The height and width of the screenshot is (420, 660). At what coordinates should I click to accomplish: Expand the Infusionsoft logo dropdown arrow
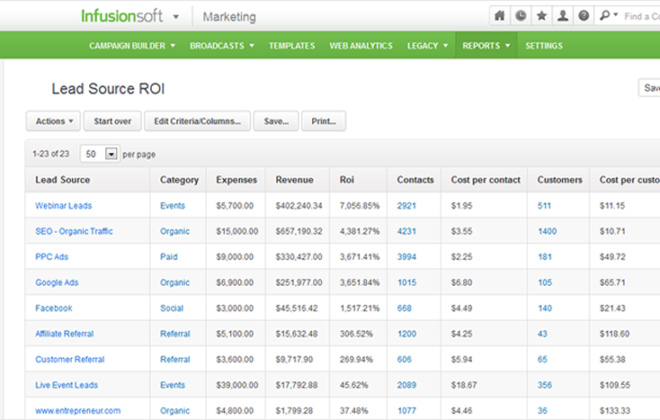(x=176, y=17)
